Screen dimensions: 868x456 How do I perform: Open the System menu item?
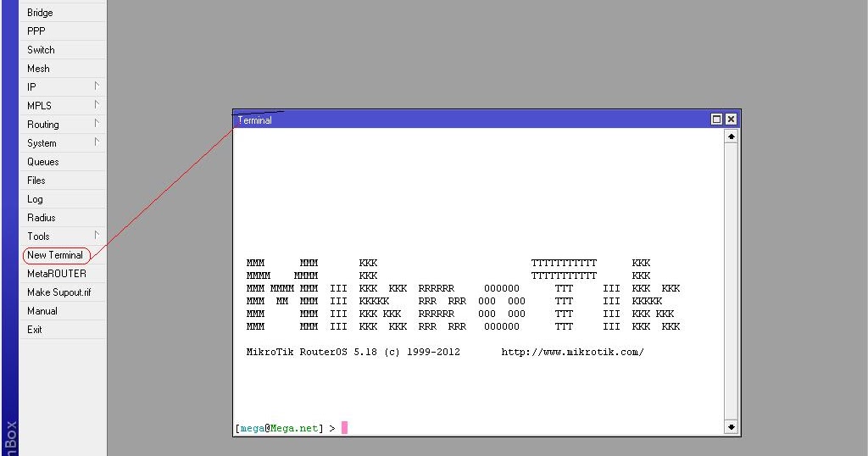point(62,142)
